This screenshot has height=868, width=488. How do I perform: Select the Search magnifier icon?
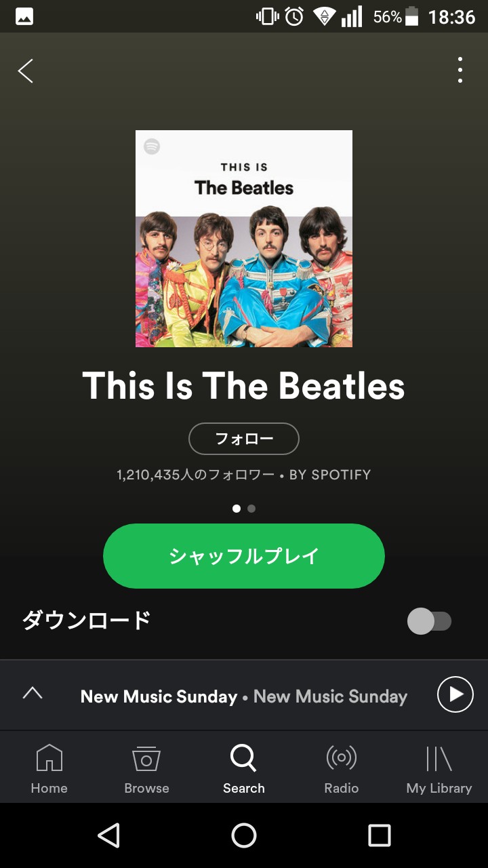click(243, 758)
